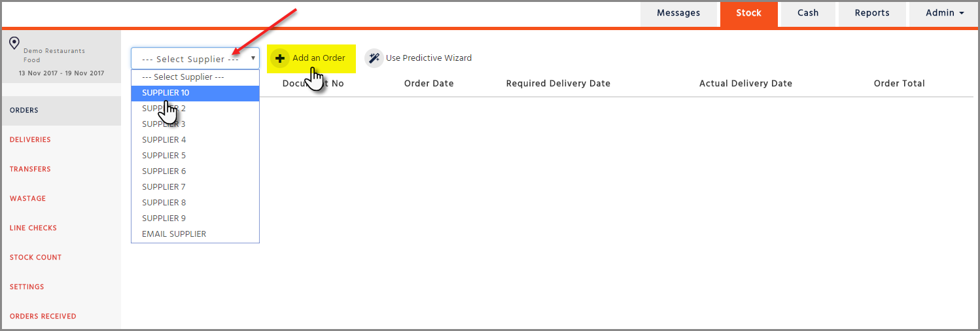980x331 pixels.
Task: Go to Stock Count
Action: (35, 258)
